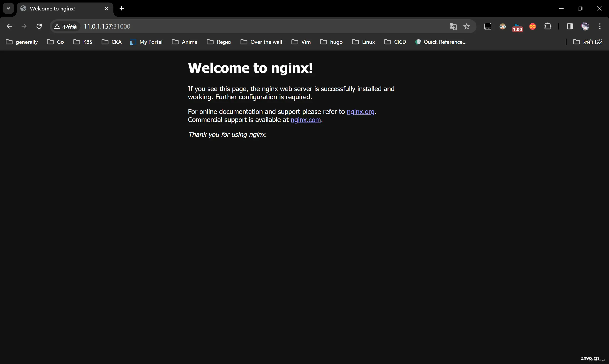The height and width of the screenshot is (364, 609).
Task: Restore down the browser window
Action: coord(580,8)
